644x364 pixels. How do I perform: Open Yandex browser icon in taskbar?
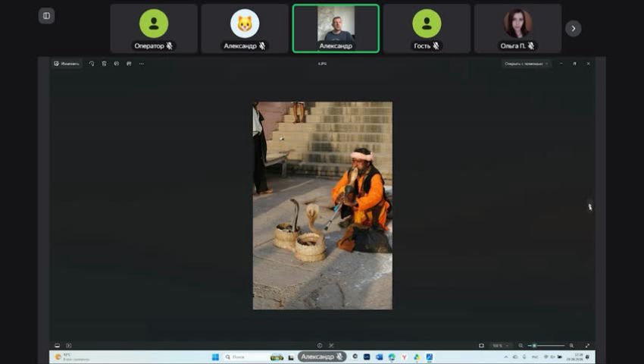pyautogui.click(x=404, y=357)
